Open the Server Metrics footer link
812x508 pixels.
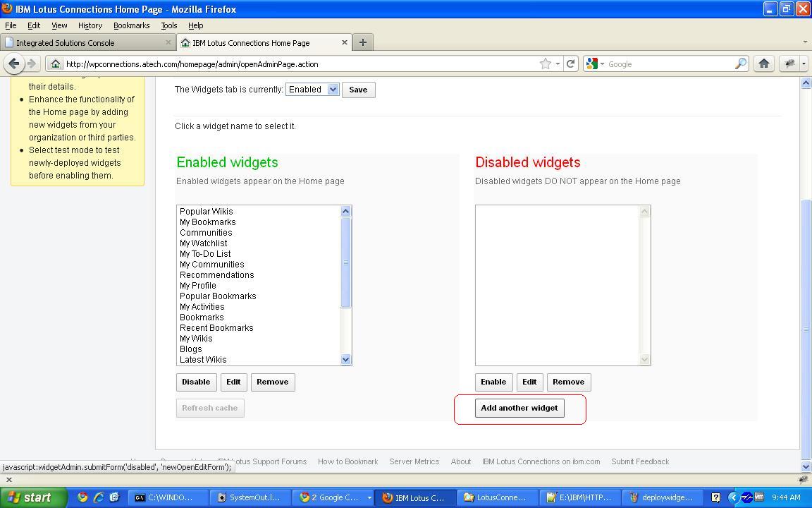coord(414,461)
